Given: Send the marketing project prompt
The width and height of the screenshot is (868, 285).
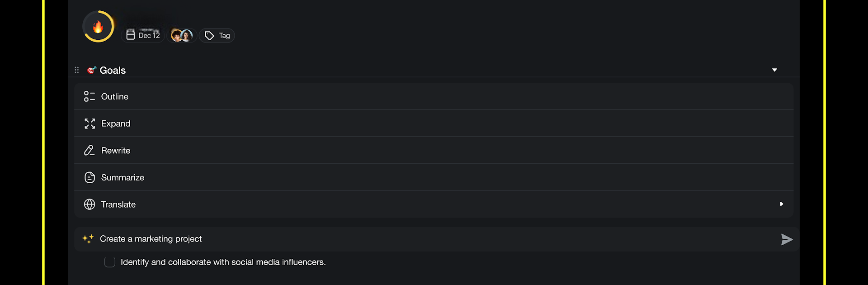Looking at the screenshot, I should coord(787,239).
